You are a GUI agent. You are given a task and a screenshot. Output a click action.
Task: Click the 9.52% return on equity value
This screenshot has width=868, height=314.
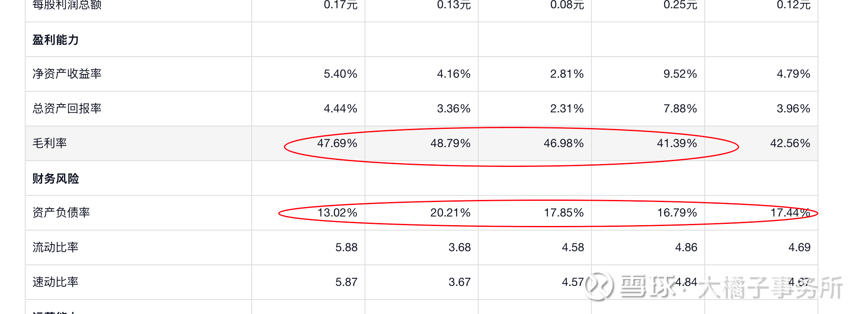[x=680, y=74]
